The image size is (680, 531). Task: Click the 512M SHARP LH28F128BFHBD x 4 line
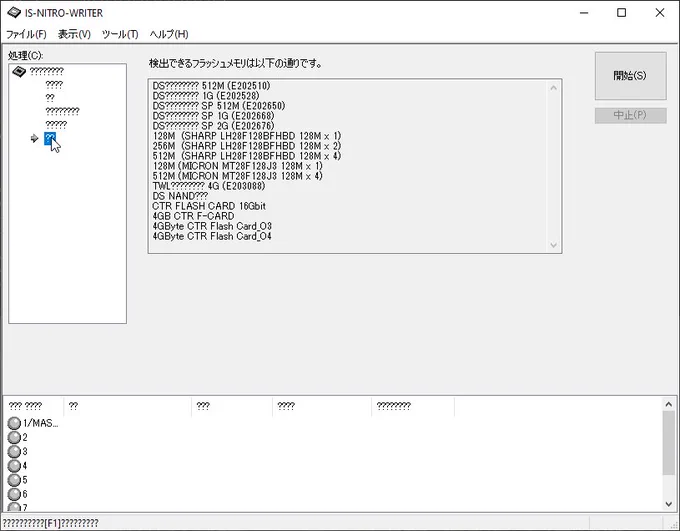coord(246,156)
